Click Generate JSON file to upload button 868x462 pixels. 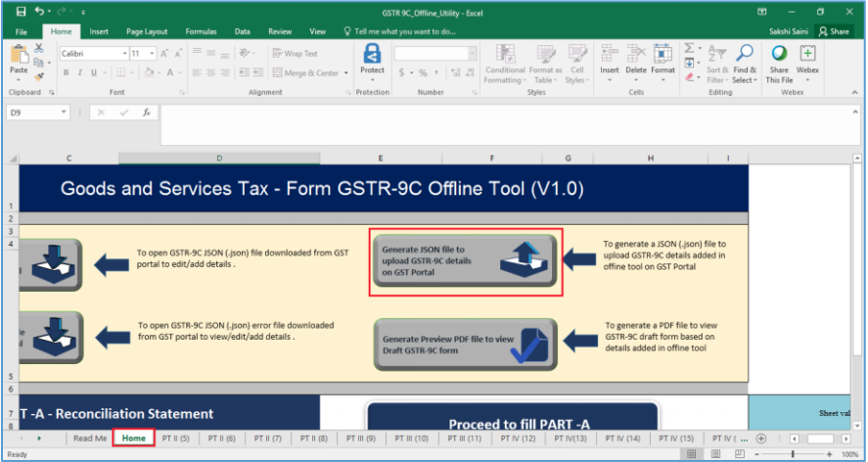coord(465,261)
